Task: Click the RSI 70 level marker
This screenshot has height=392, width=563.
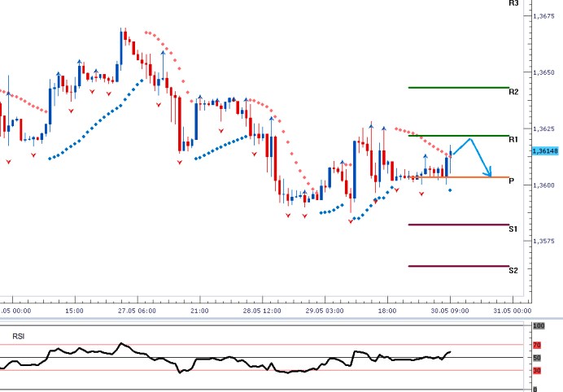Action: 537,346
